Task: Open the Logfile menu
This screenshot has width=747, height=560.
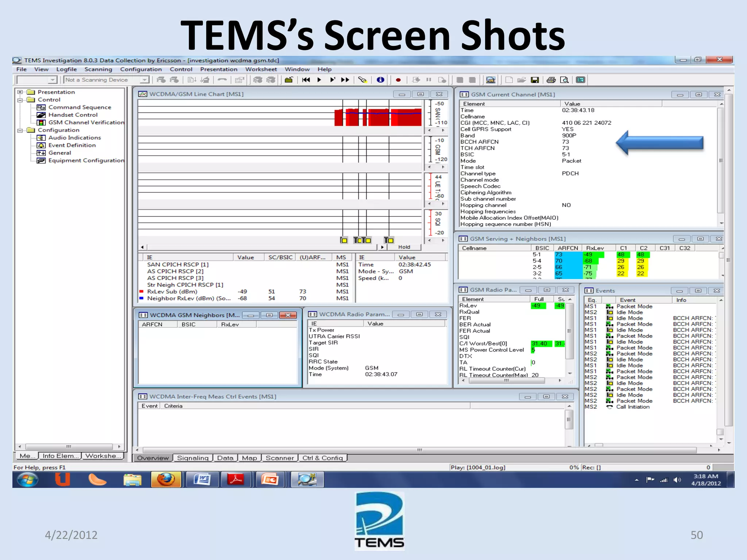Action: [66, 69]
